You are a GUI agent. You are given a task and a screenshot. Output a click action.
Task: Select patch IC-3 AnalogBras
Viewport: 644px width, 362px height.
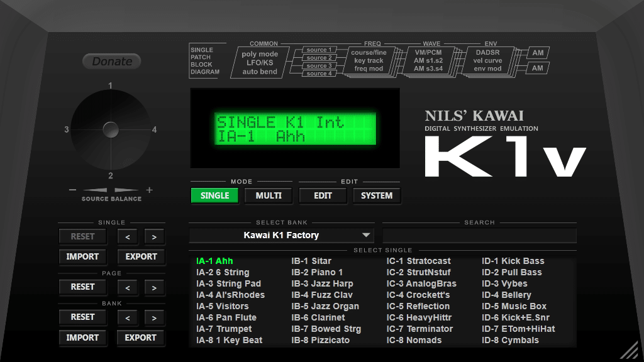(421, 283)
